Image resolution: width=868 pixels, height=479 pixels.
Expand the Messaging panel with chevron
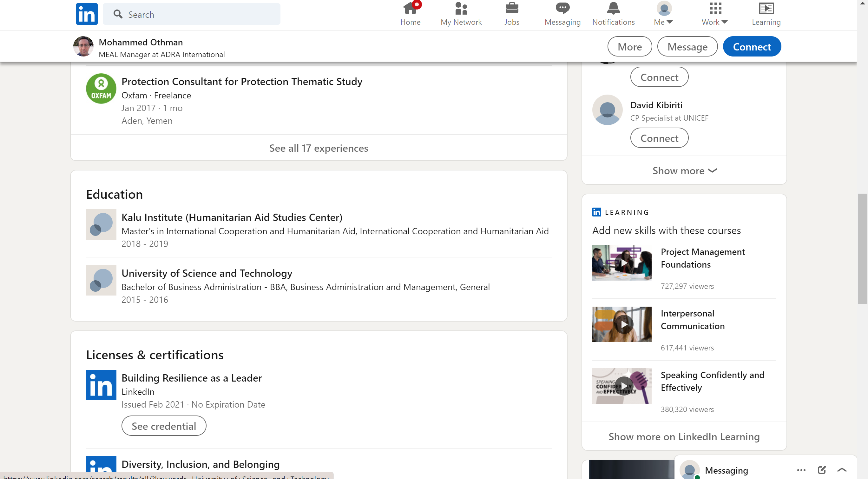tap(842, 469)
